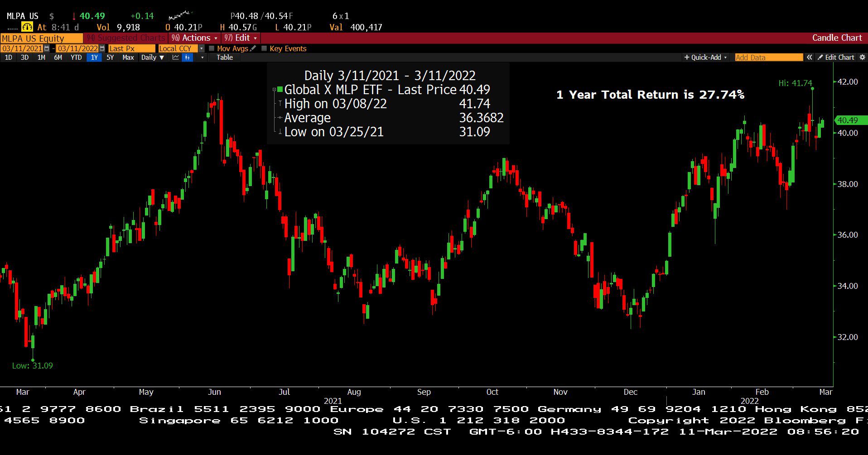Click the pencil icon beside Mov Avgs

tap(253, 48)
